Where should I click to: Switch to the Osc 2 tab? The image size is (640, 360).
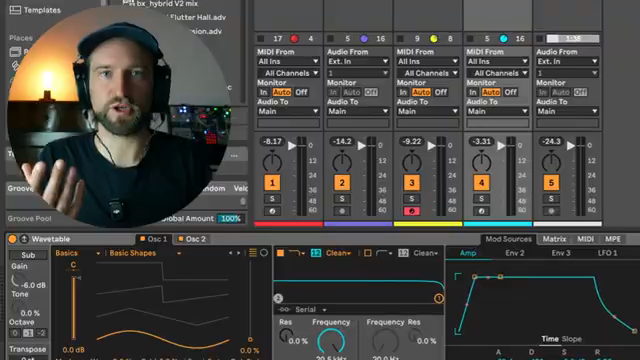[191, 239]
